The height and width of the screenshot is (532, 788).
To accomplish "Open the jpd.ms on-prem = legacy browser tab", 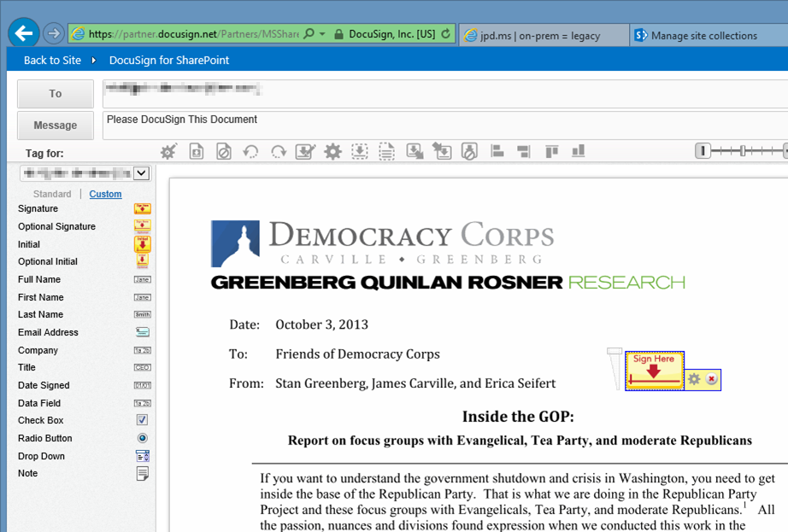I will click(x=544, y=36).
